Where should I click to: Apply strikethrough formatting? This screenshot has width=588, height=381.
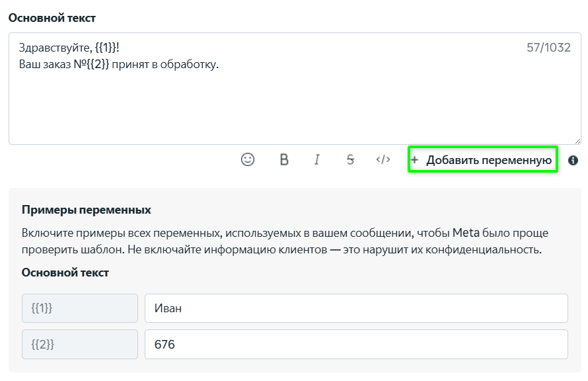click(350, 159)
